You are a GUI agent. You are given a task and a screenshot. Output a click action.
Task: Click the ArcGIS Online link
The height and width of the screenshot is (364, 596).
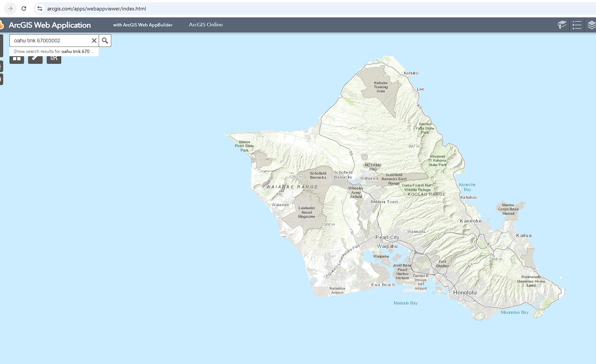[x=205, y=25]
